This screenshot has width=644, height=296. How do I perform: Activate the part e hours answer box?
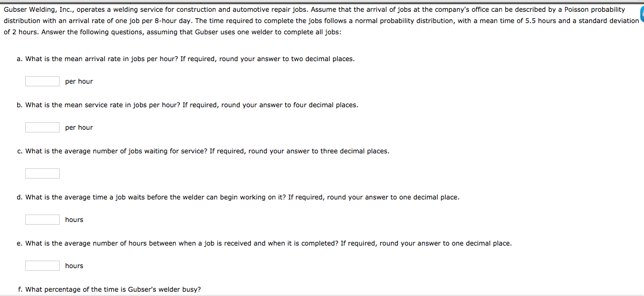pos(42,266)
